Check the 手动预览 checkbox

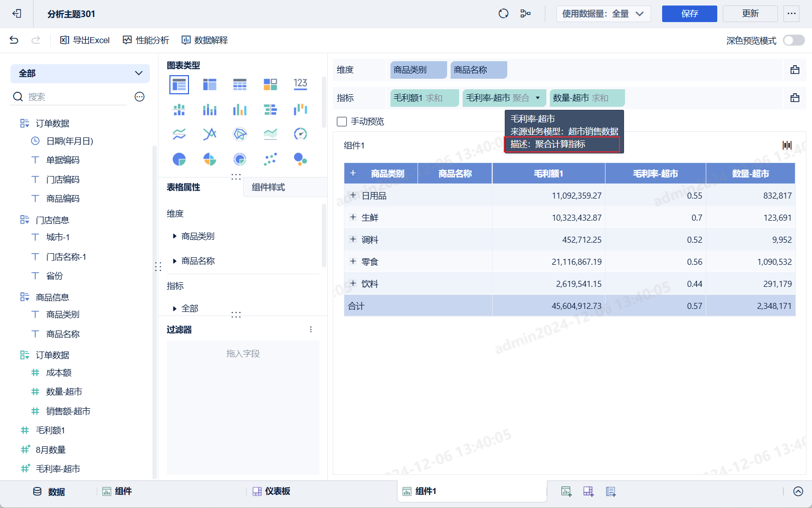(342, 121)
